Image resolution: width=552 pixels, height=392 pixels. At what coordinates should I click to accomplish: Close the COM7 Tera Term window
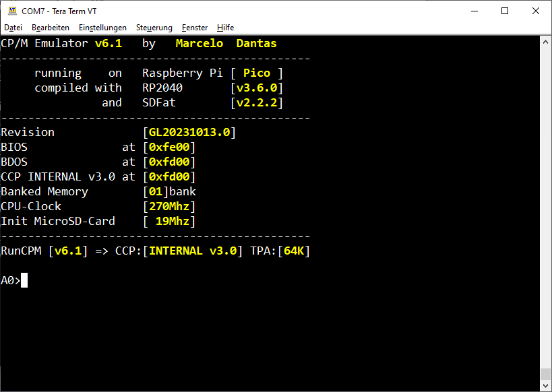[536, 11]
